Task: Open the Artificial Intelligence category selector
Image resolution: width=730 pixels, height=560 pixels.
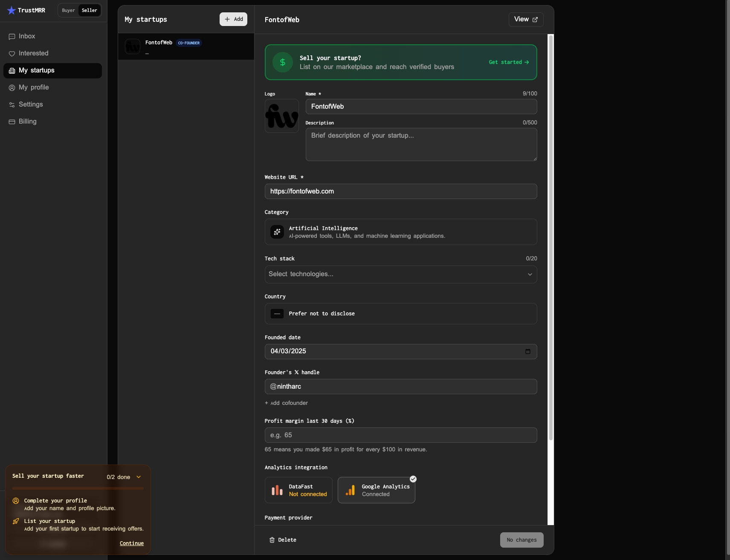Action: pos(401,232)
